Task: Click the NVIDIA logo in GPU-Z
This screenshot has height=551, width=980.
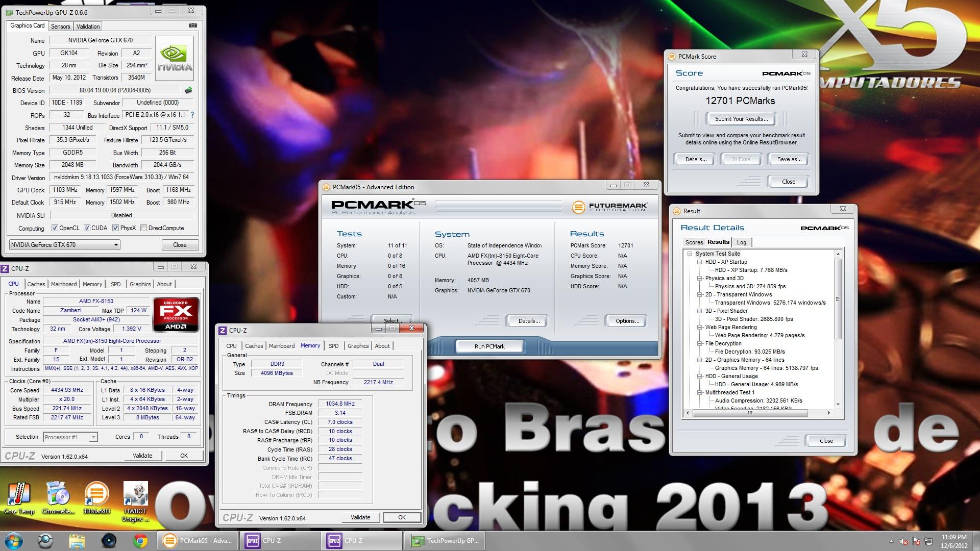Action: point(175,58)
